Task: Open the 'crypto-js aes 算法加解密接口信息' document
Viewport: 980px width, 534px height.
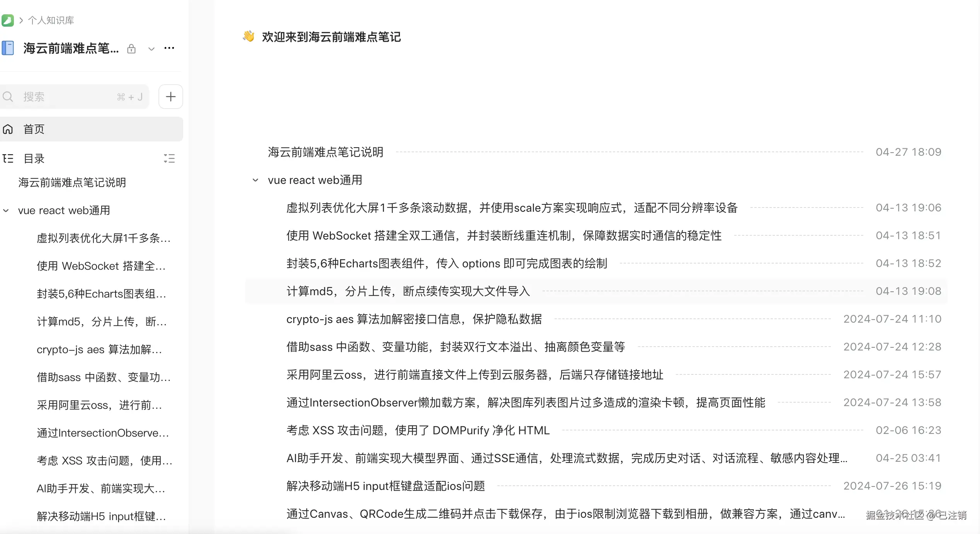Action: (x=413, y=319)
